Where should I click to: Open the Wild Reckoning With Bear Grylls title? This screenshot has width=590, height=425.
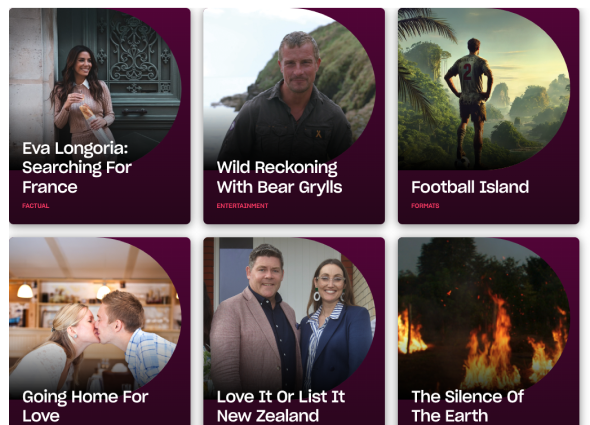(279, 177)
